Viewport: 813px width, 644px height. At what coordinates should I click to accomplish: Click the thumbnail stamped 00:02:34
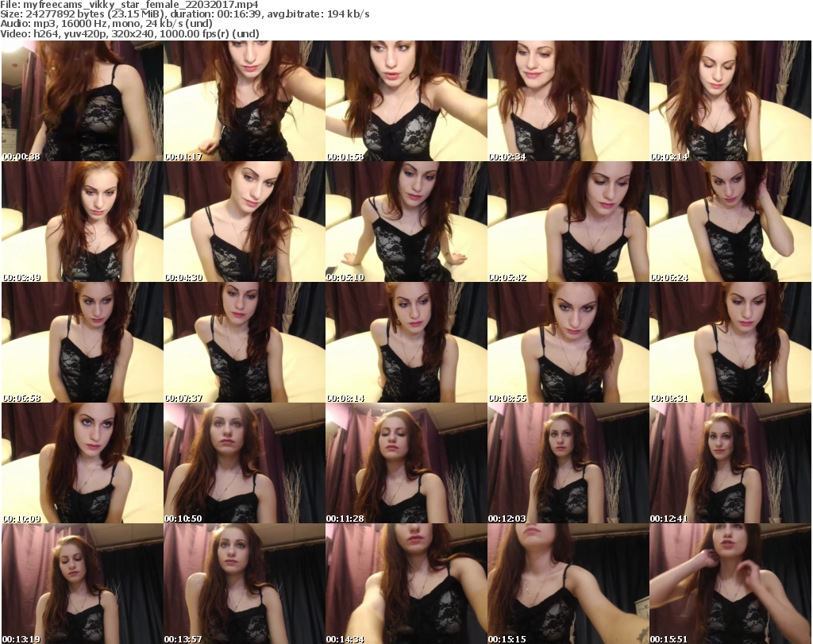click(568, 101)
